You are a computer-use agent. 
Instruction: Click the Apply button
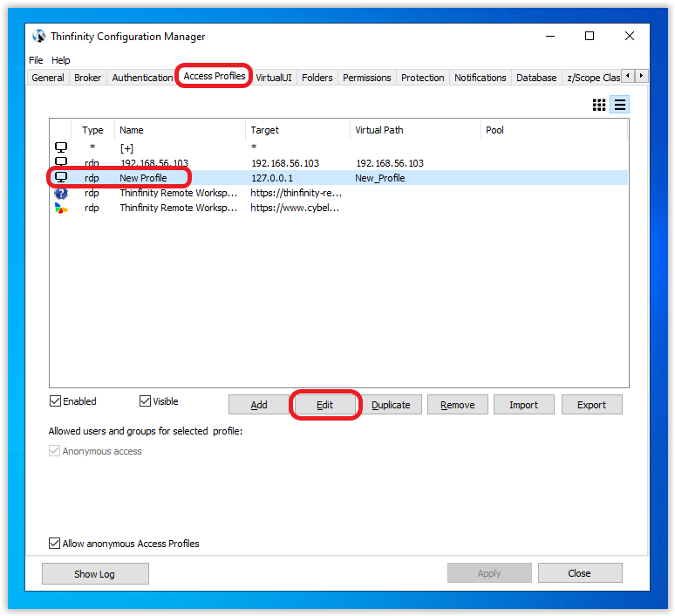(489, 573)
